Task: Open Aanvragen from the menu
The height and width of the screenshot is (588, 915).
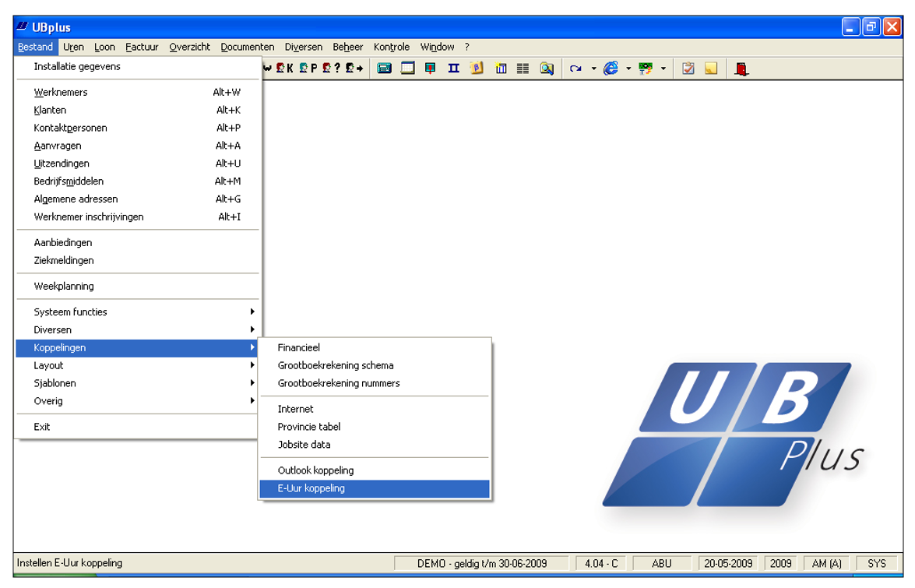Action: tap(137, 146)
